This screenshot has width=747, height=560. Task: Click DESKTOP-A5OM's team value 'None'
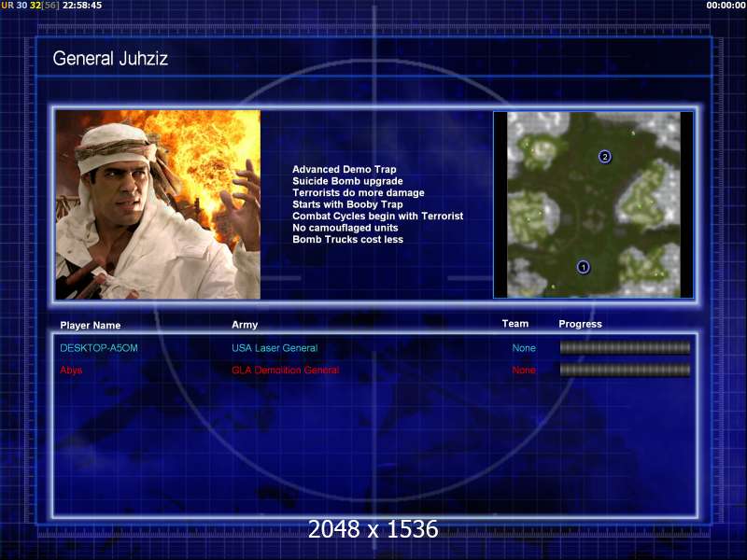(524, 348)
